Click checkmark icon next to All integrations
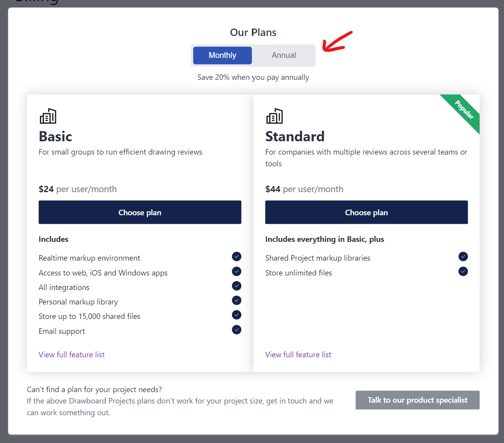Screen dimensions: 504x443 237,286
